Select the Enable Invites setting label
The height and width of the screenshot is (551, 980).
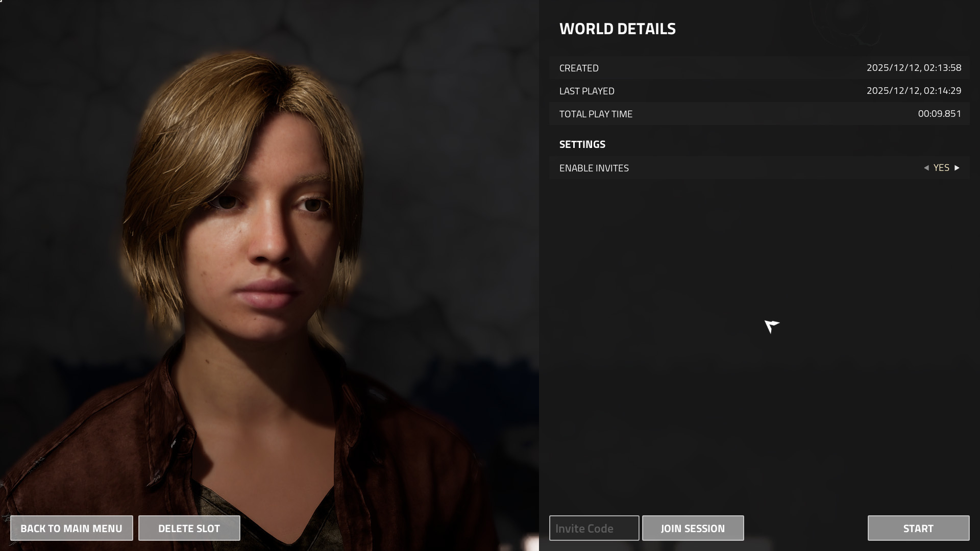[594, 168]
